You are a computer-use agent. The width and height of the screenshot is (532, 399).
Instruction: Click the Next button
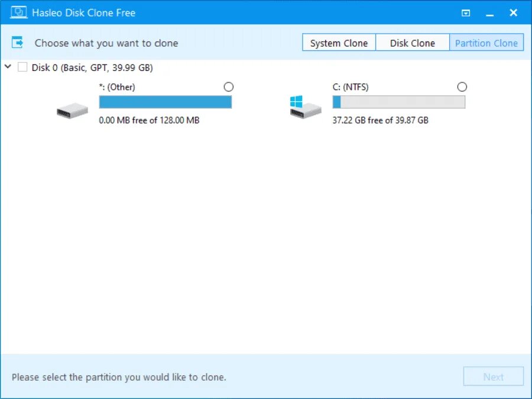click(x=494, y=377)
